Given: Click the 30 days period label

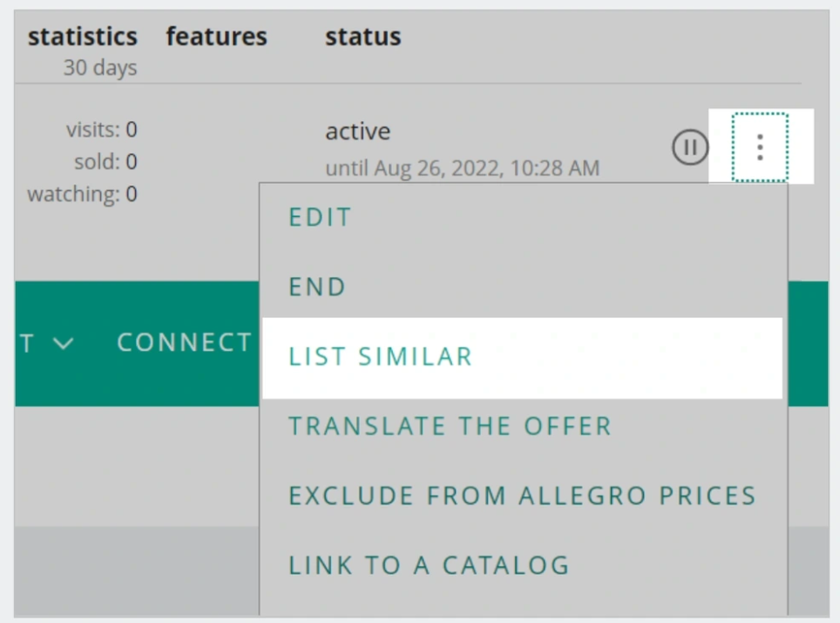Looking at the screenshot, I should click(x=100, y=67).
